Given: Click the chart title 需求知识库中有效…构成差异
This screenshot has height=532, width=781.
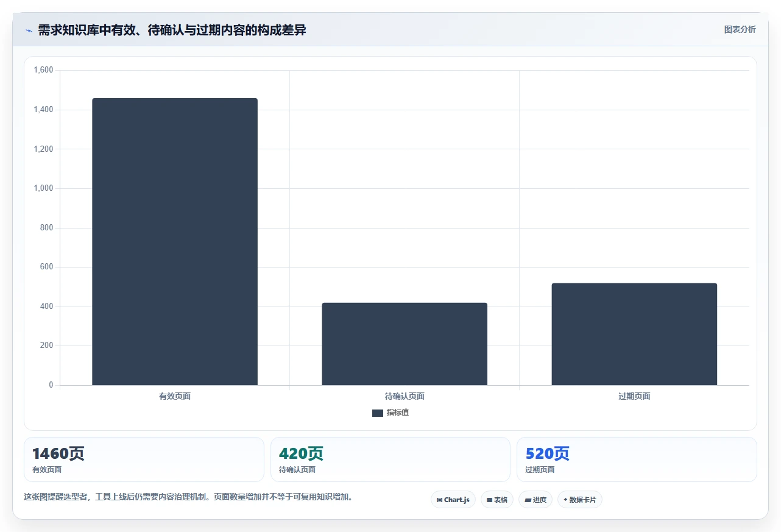Looking at the screenshot, I should click(x=172, y=30).
